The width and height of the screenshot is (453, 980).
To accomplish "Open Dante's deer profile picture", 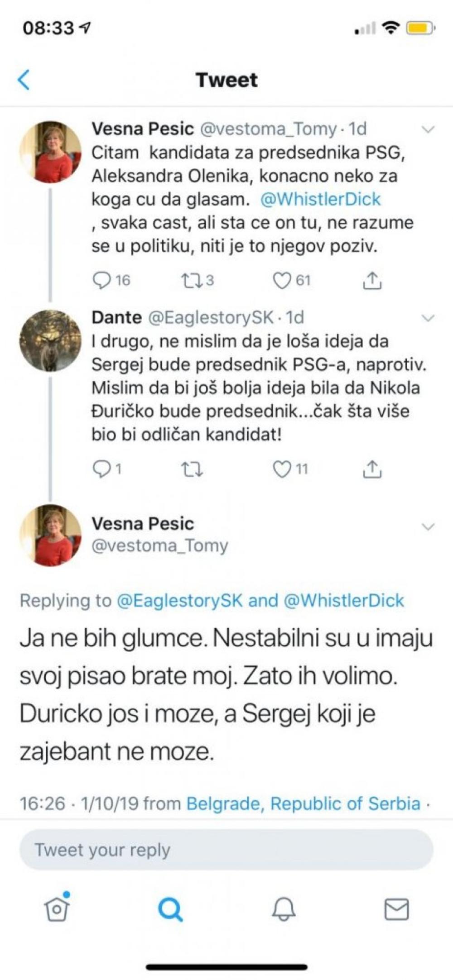I will point(50,340).
